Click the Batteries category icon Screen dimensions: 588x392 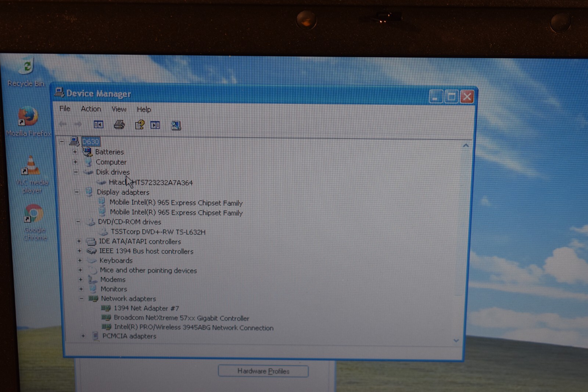pos(87,151)
